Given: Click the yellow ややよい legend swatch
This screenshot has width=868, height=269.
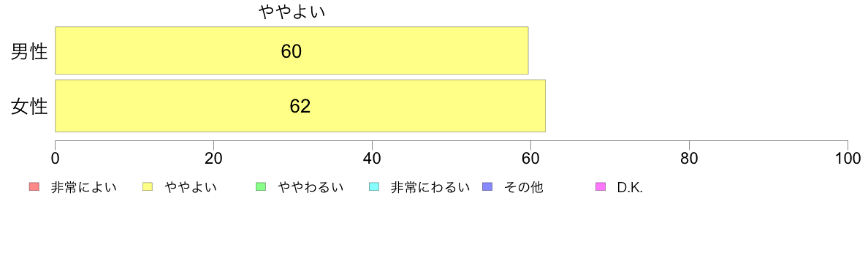Looking at the screenshot, I should pos(148,187).
